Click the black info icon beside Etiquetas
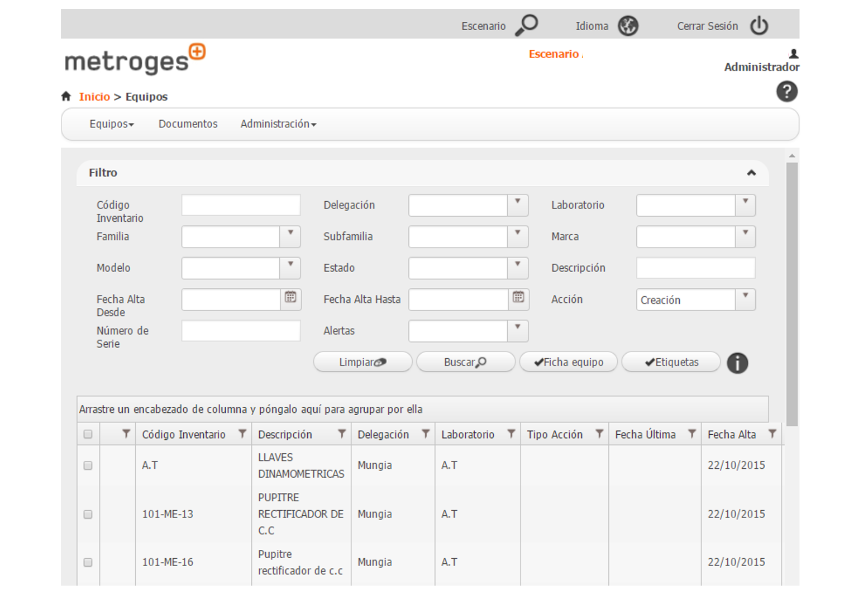The height and width of the screenshot is (594, 868). click(737, 363)
